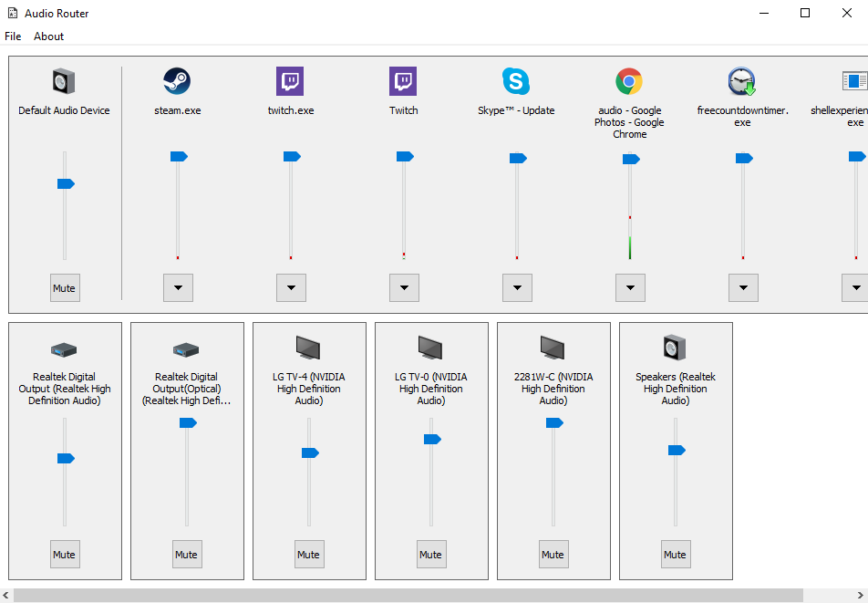This screenshot has width=868, height=603.
Task: Click the 'LG TV-4 (NVIDIA High Definition Audio)' label
Action: coord(308,389)
